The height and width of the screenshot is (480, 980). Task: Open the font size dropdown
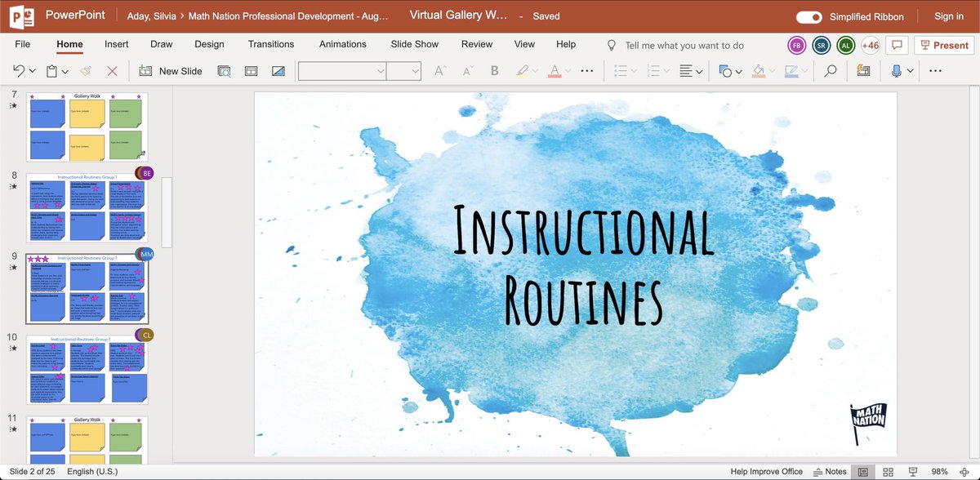coord(414,71)
